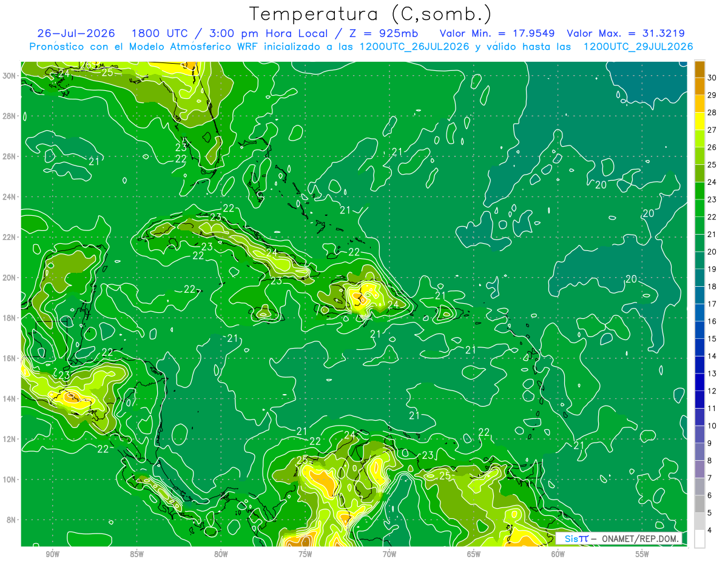Click the "60W" longitude label
The image size is (728, 562).
(x=558, y=554)
